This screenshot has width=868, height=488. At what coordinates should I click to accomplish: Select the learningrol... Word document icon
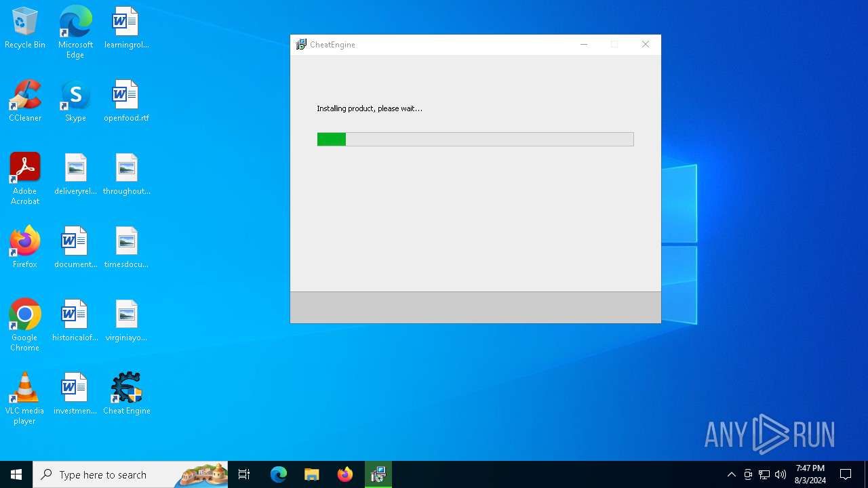click(126, 28)
